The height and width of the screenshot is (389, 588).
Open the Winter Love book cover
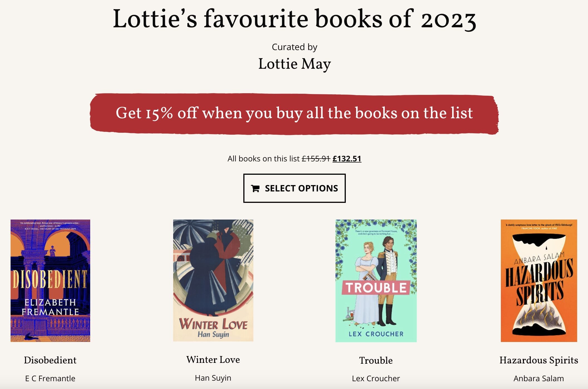click(x=213, y=280)
